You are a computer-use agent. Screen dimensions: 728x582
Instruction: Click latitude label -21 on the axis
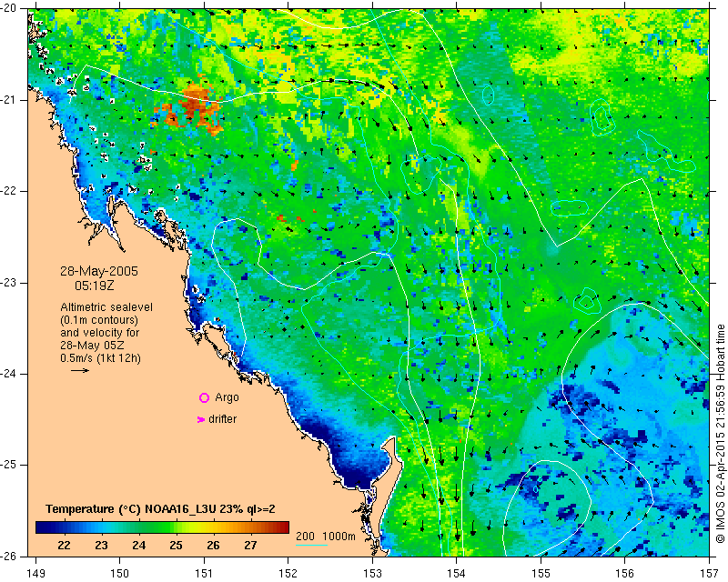[9, 100]
